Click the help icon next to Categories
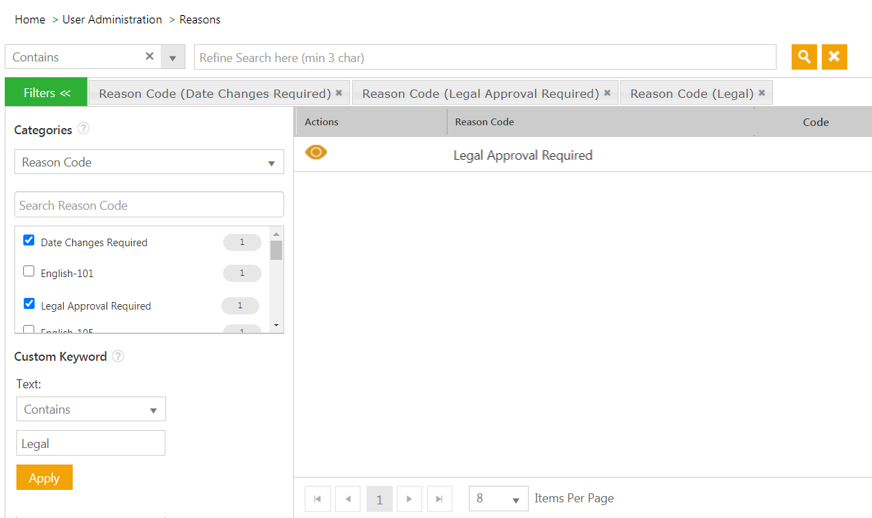Viewport: 872px width, 518px height. (x=84, y=129)
